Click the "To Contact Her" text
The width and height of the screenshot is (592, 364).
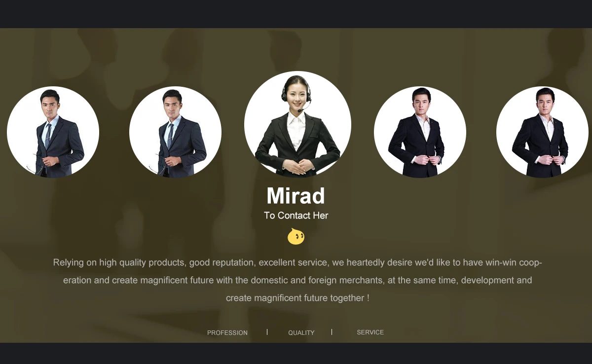296,216
